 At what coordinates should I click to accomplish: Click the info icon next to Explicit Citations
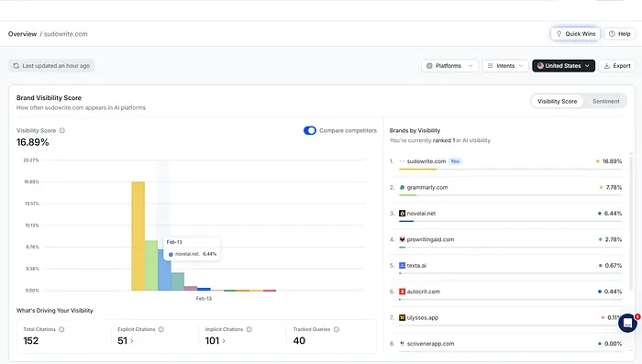coord(160,329)
